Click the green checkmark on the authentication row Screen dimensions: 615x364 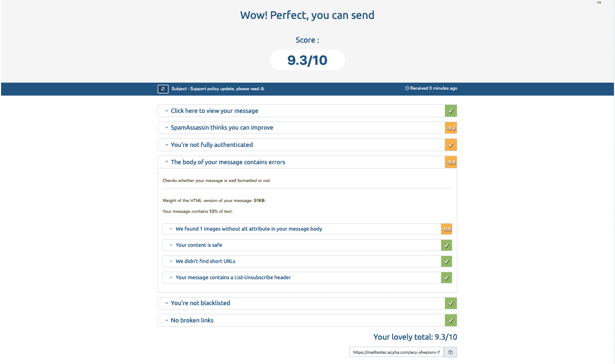tap(451, 145)
